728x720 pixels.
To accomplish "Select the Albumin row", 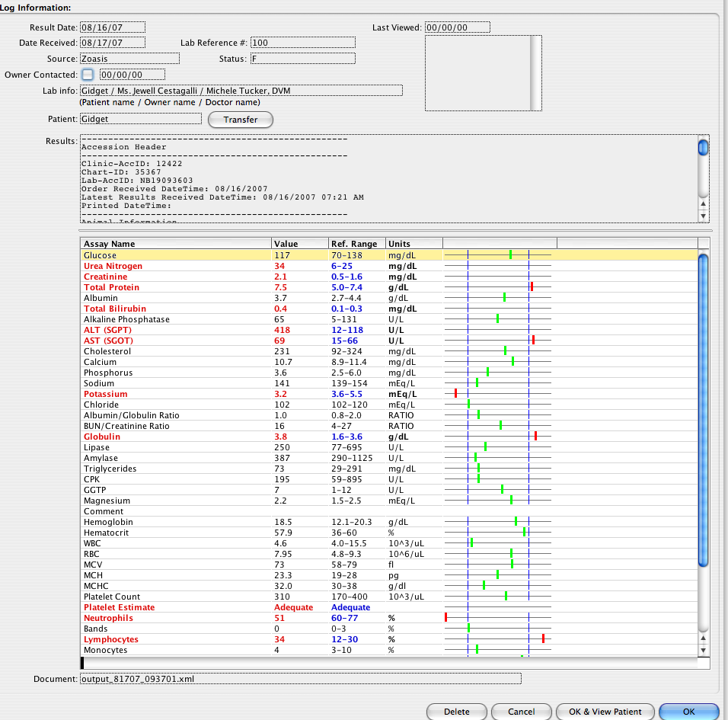I will (389, 298).
